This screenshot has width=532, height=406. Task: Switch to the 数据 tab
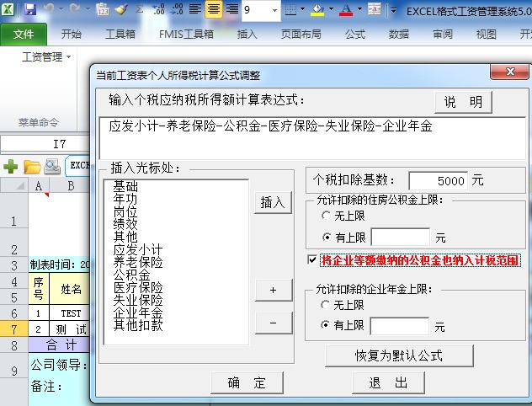pos(399,35)
